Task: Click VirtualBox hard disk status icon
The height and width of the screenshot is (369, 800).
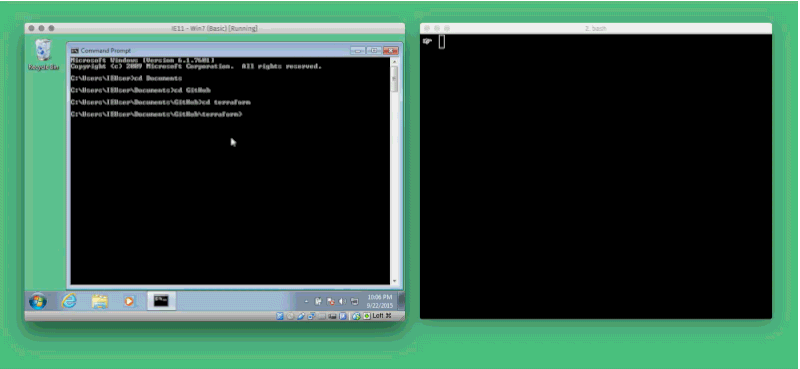Action: point(280,316)
